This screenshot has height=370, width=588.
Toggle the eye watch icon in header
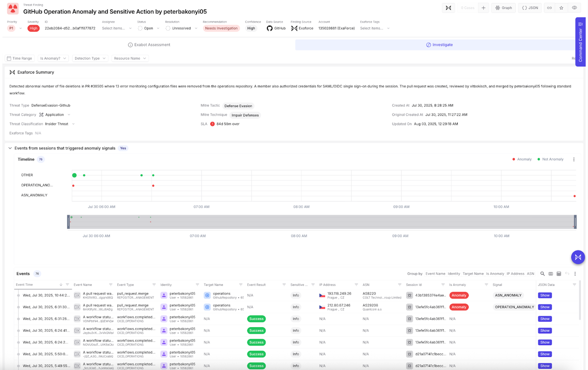574,8
